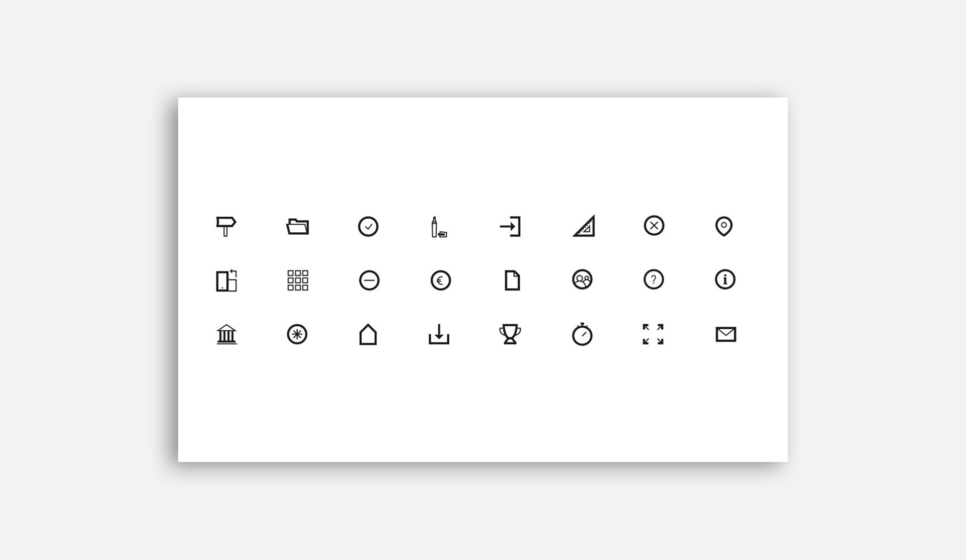Click the circled X close icon
Screen dimensions: 966x560
click(654, 226)
